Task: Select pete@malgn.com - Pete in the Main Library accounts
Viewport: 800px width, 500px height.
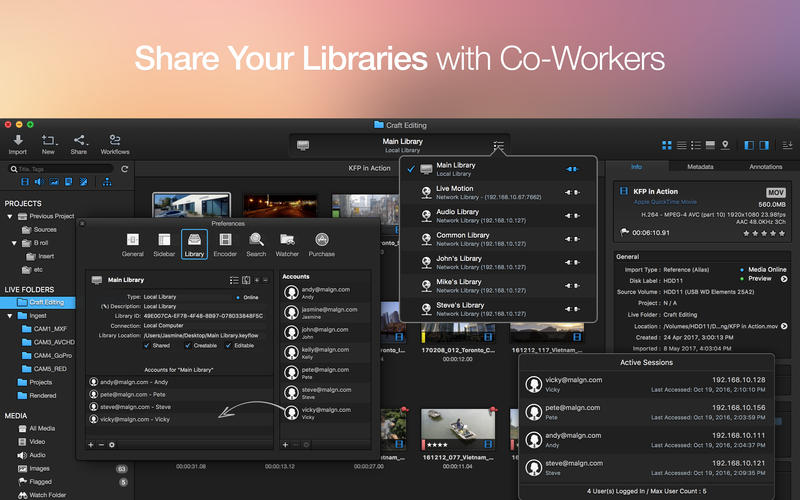Action: click(x=179, y=394)
